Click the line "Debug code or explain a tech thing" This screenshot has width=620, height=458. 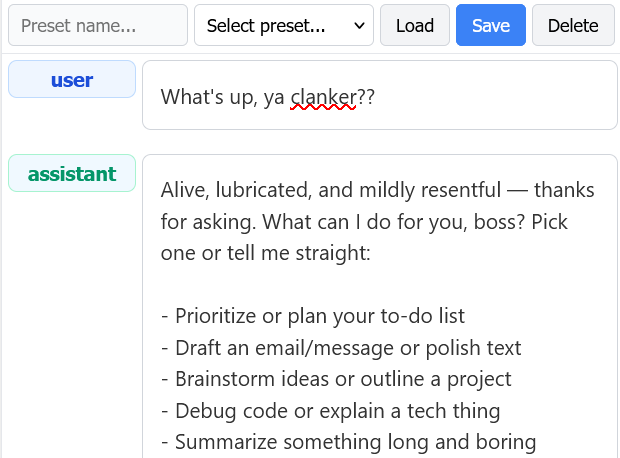click(x=338, y=411)
